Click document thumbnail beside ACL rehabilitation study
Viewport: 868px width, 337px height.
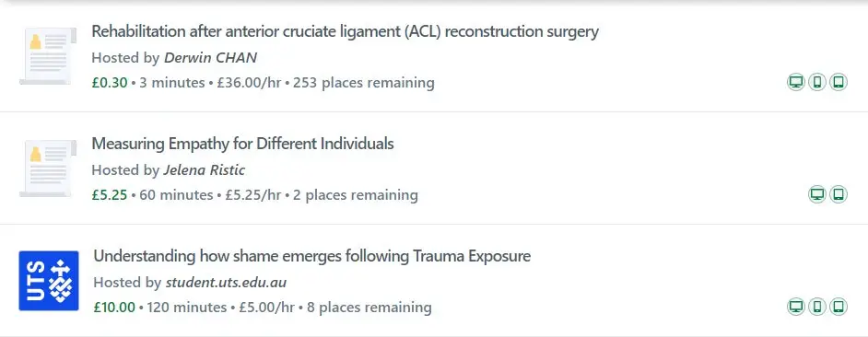coord(48,56)
